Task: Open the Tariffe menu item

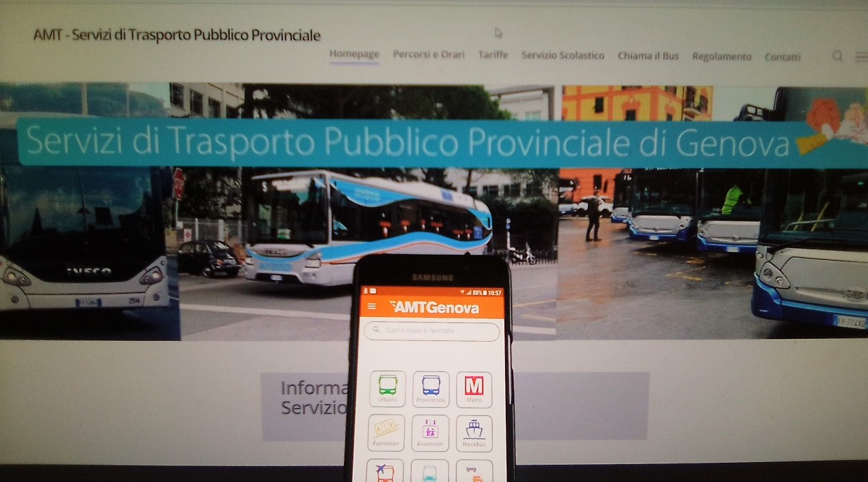Action: pos(493,54)
